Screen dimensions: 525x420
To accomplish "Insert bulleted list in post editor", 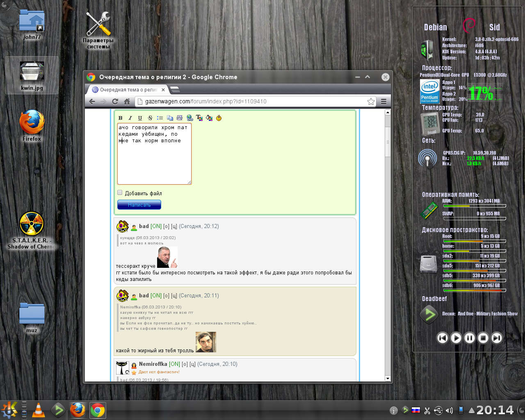I will pos(160,118).
